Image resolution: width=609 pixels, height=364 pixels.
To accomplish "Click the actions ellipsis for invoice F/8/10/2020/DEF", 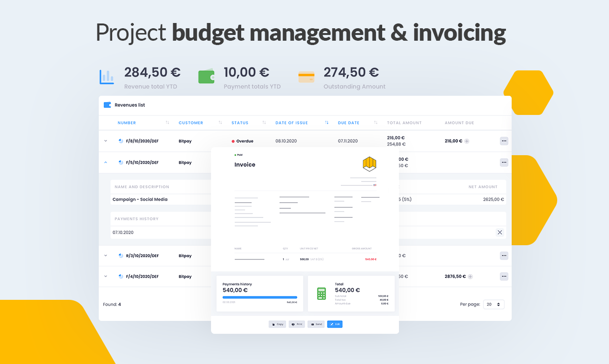I will click(504, 141).
